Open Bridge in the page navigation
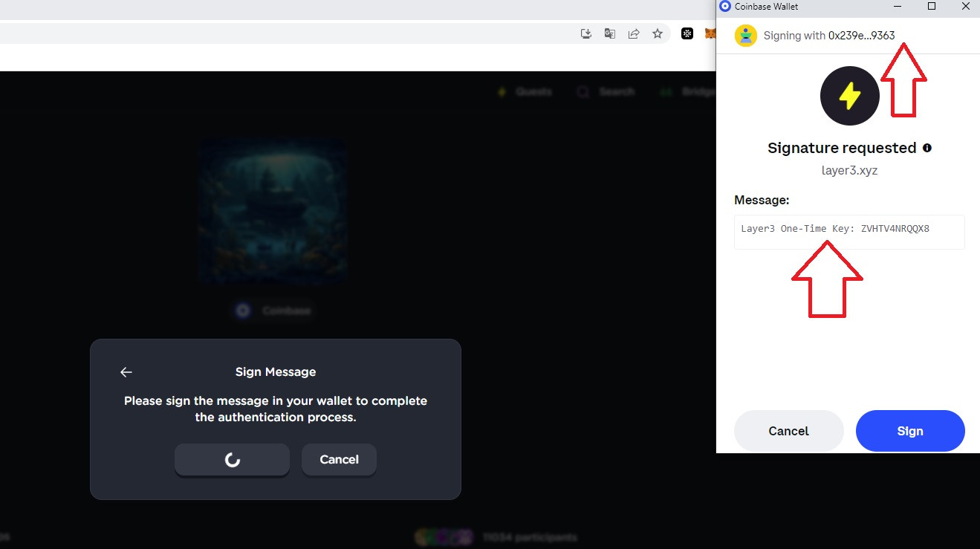Image resolution: width=980 pixels, height=549 pixels. point(687,92)
